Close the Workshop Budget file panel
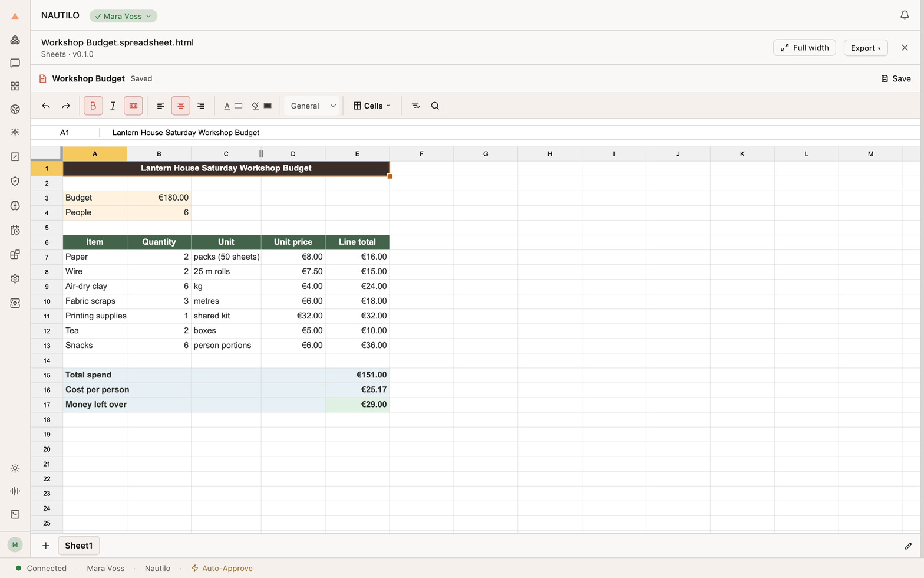Viewport: 924px width, 578px height. tap(905, 48)
